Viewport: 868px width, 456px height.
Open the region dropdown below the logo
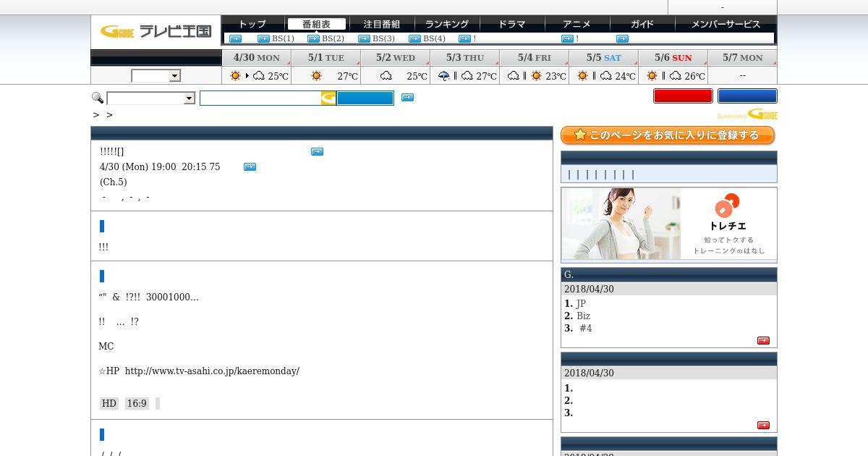point(156,76)
